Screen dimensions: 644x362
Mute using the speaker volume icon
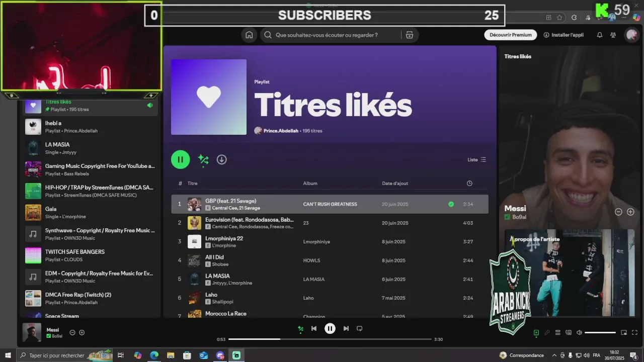click(x=579, y=332)
